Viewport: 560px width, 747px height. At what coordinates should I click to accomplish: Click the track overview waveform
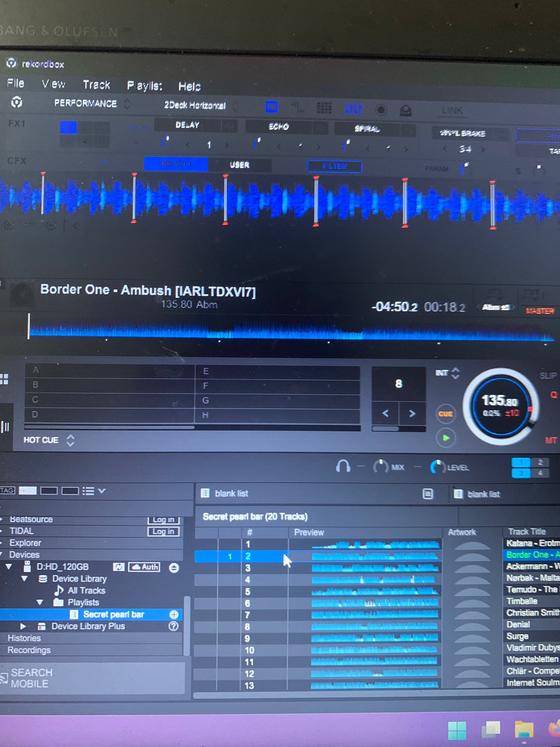tap(291, 331)
